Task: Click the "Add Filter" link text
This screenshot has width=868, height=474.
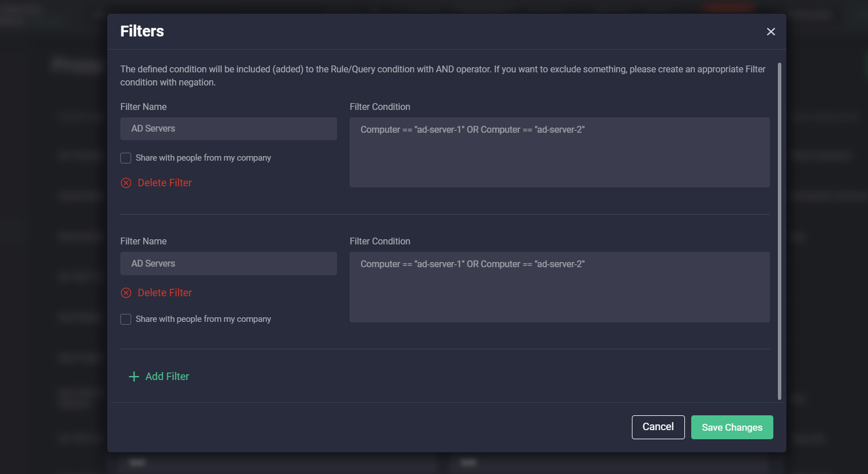Action: (167, 377)
